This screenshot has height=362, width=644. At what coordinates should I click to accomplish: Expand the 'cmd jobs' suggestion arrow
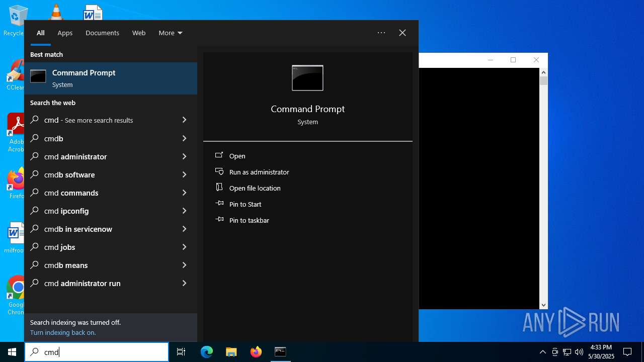[x=184, y=247]
